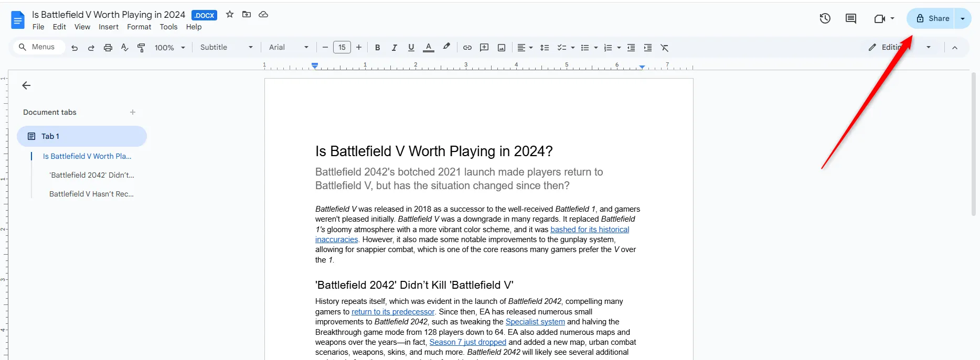Activate the paint format tool
This screenshot has width=980, height=360.
141,48
